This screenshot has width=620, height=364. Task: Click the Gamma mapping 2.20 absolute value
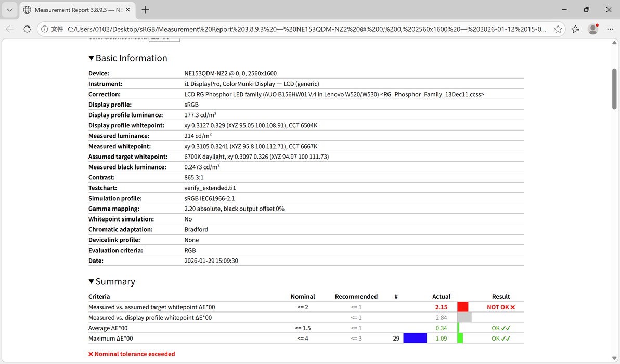(x=235, y=209)
